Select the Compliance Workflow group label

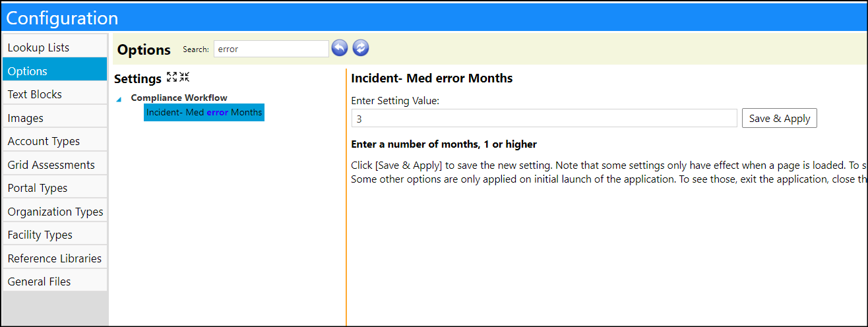coord(179,98)
